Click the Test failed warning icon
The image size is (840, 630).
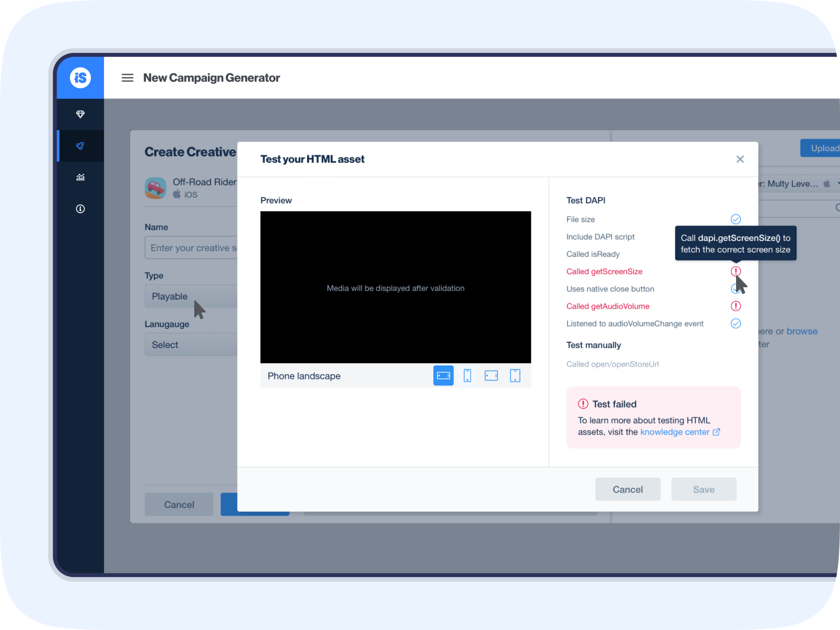(583, 404)
